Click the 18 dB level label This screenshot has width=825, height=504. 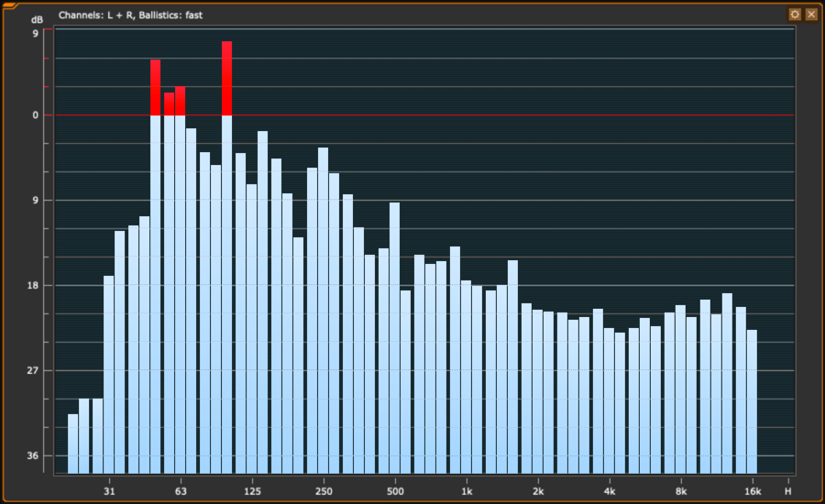(33, 285)
